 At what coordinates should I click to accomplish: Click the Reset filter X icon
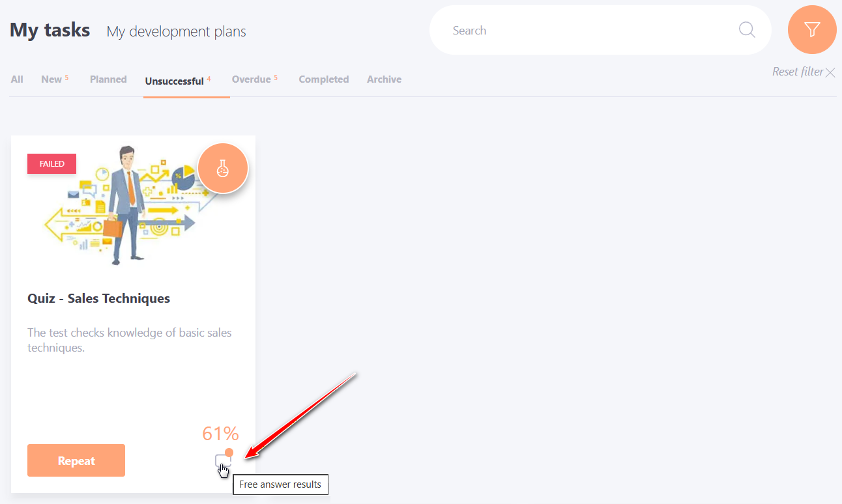(x=830, y=72)
